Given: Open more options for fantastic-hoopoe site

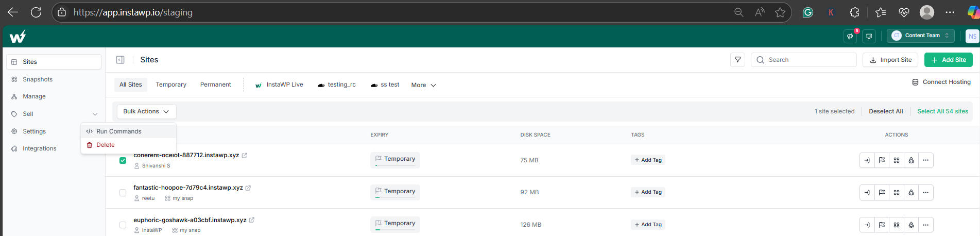Looking at the screenshot, I should 926,192.
